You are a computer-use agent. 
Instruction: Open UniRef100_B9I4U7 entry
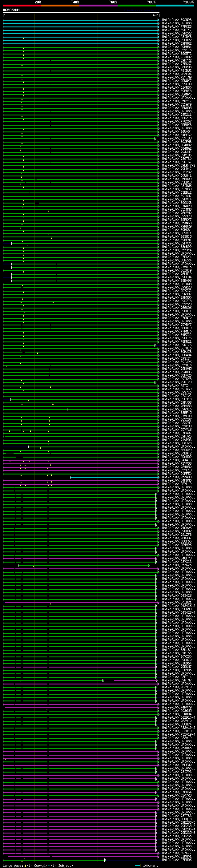pos(177,196)
